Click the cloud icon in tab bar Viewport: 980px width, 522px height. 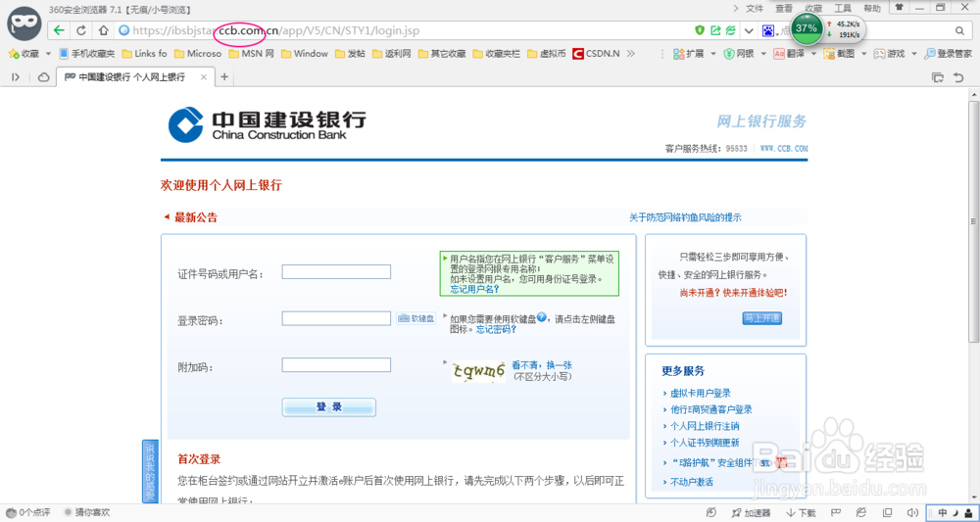point(44,76)
